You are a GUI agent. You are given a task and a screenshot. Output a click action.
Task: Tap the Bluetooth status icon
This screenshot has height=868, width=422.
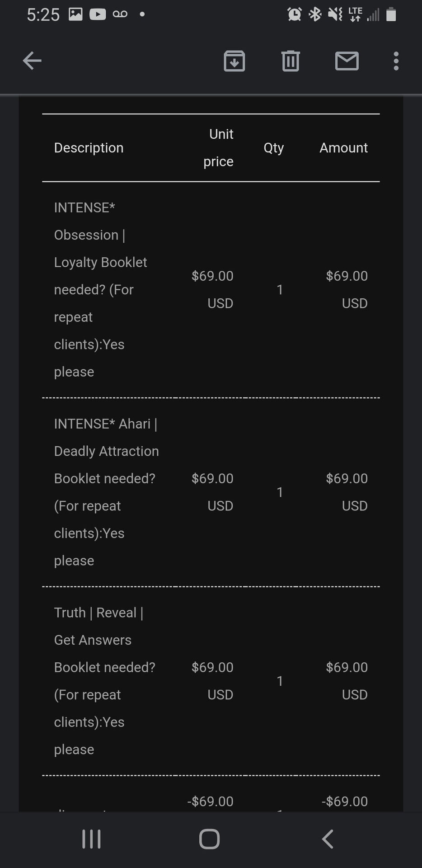[x=315, y=14]
